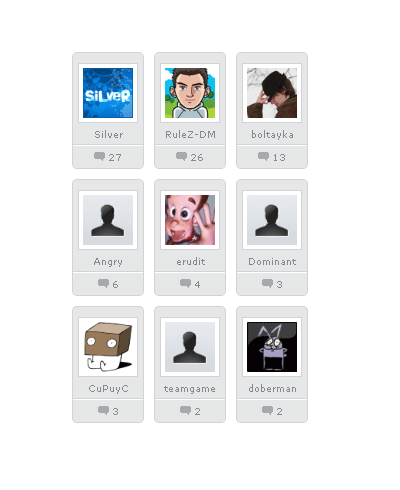Viewport: 400px width, 490px height.
Task: Open Silver's blue avatar image
Action: [108, 93]
